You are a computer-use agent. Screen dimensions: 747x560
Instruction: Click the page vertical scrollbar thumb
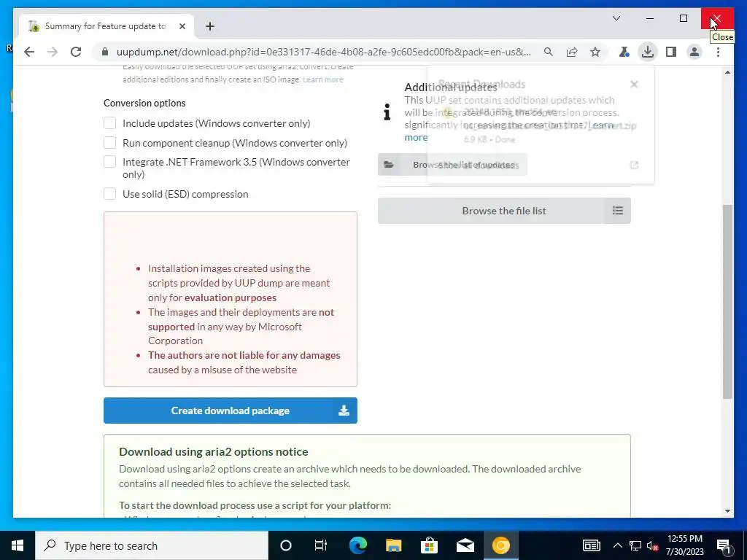pyautogui.click(x=727, y=301)
